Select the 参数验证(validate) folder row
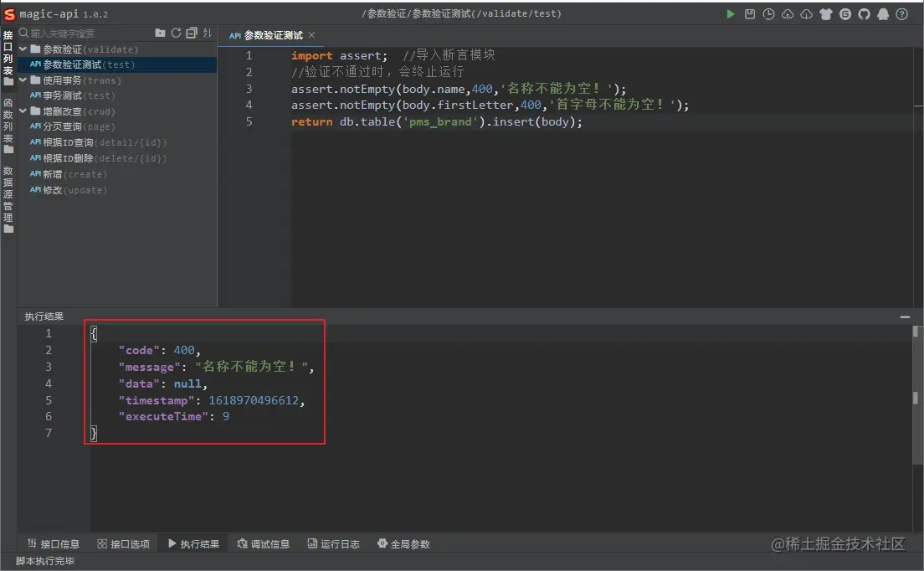This screenshot has height=571, width=924. pos(117,49)
